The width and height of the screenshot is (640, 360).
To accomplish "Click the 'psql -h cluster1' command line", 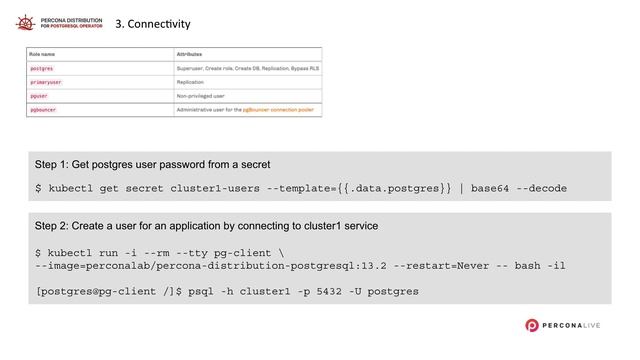I will pos(227,291).
